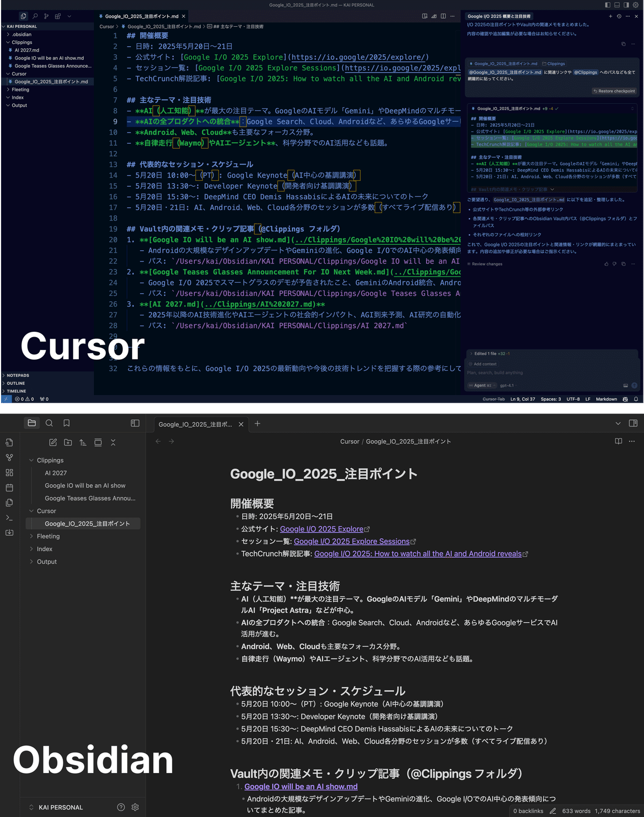Select the bookmarks tab in Obsidian sidebar
The image size is (644, 817).
(x=67, y=423)
